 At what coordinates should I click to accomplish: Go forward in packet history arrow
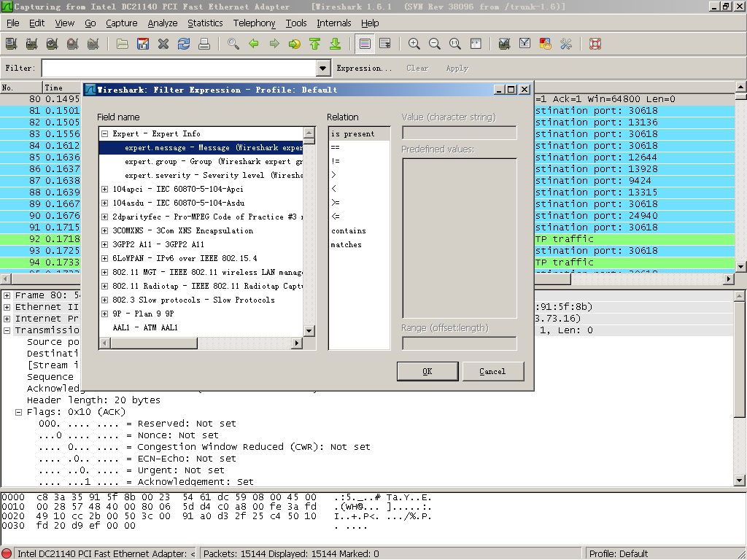coord(274,44)
